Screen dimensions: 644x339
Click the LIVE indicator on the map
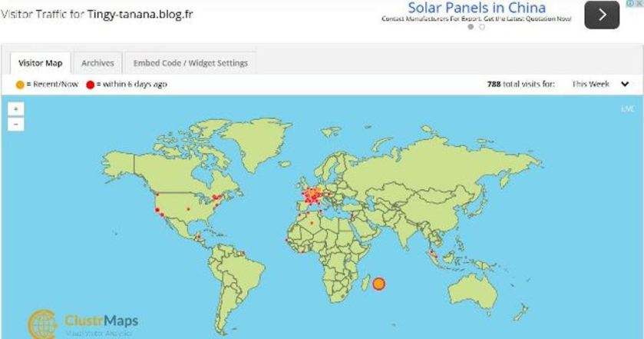627,109
